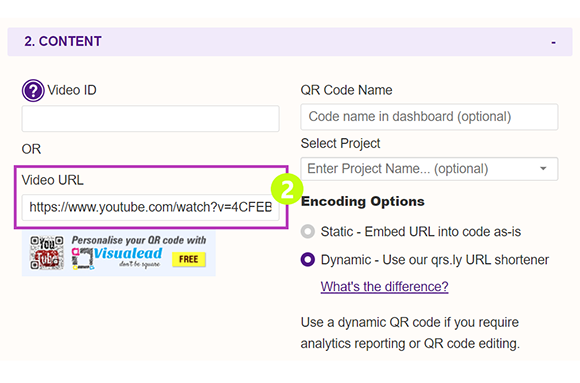Click the "Encoding Options" heading
This screenshot has height=383, width=580.
pyautogui.click(x=363, y=201)
